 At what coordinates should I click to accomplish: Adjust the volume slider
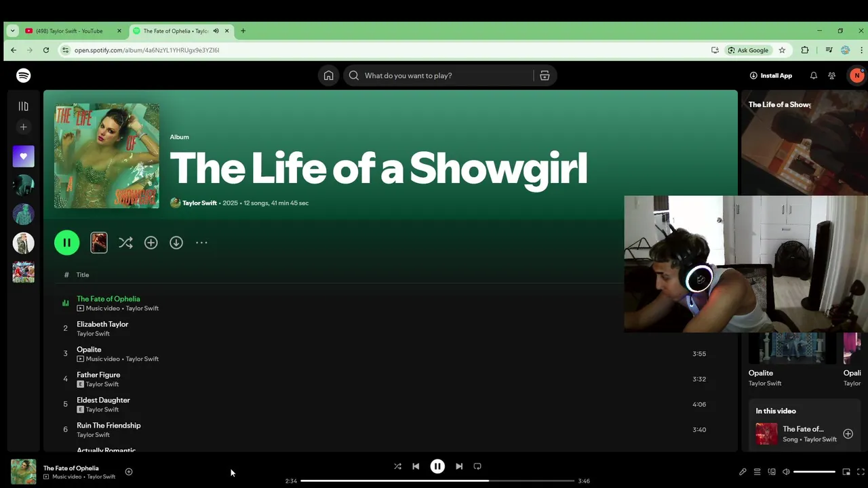pyautogui.click(x=814, y=472)
